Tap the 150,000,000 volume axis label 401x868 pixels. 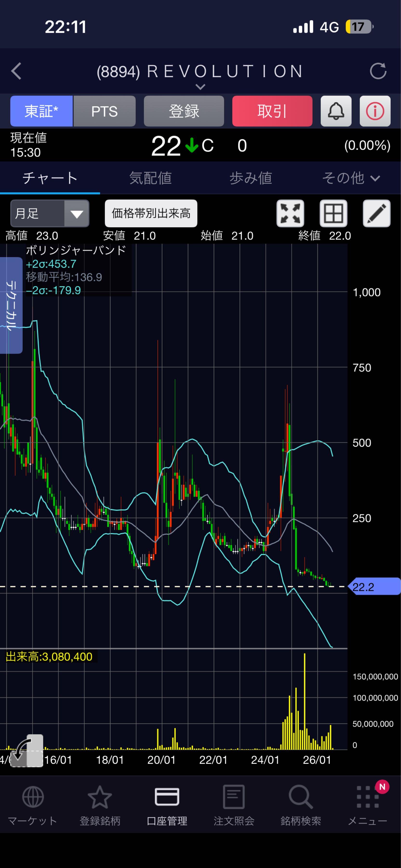(x=375, y=677)
